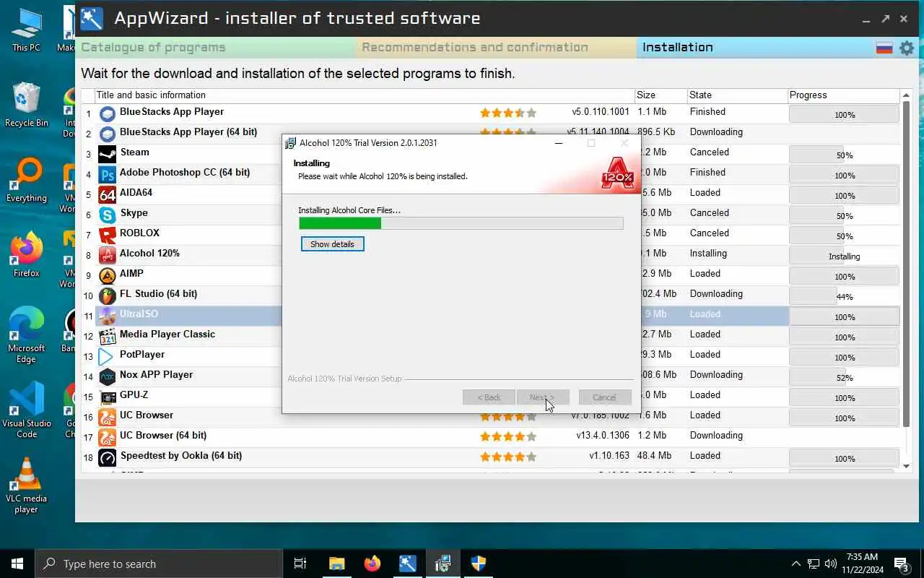Click the GPU-Z icon in the list
The height and width of the screenshot is (578, 924).
coord(107,397)
